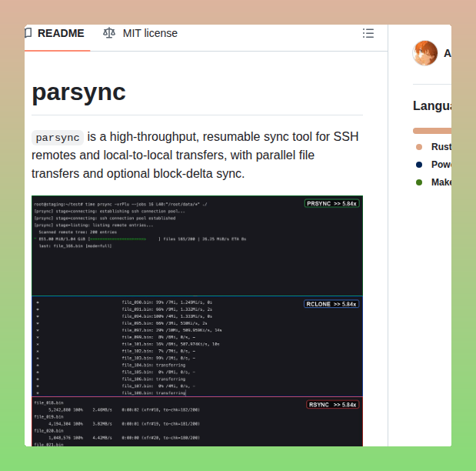Click the dark blue PowerShell color dot
476x471 pixels.
click(419, 165)
